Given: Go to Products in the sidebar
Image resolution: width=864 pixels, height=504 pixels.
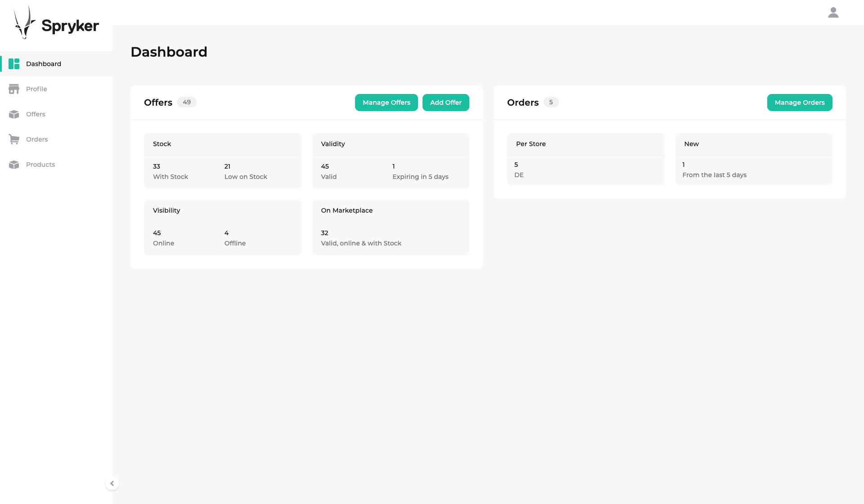Looking at the screenshot, I should tap(40, 165).
